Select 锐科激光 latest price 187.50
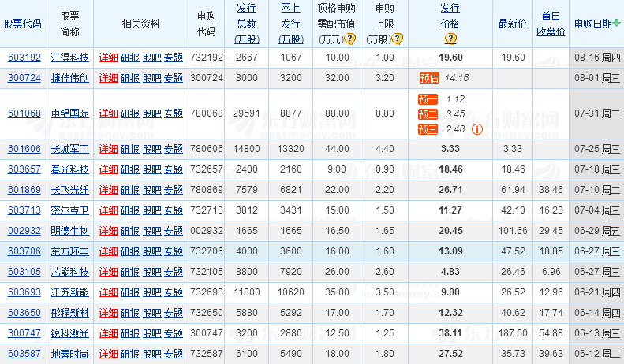Screen dimensions: 624x364 (513, 333)
